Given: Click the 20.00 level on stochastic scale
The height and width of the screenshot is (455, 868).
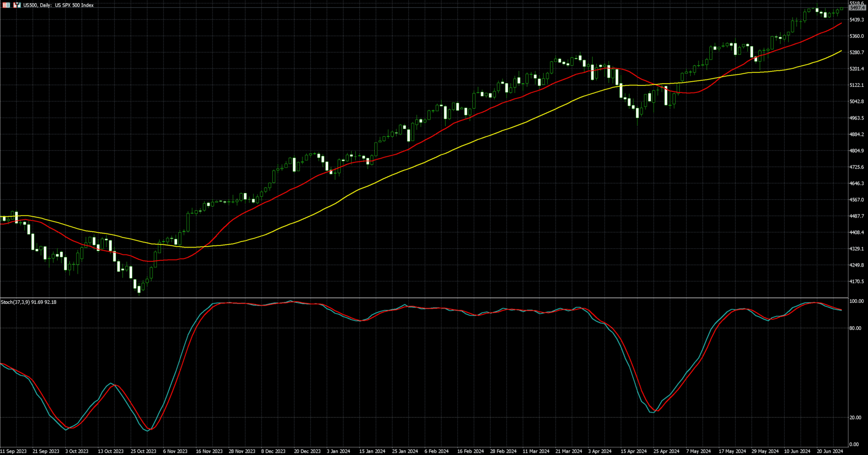Looking at the screenshot, I should pyautogui.click(x=855, y=418).
